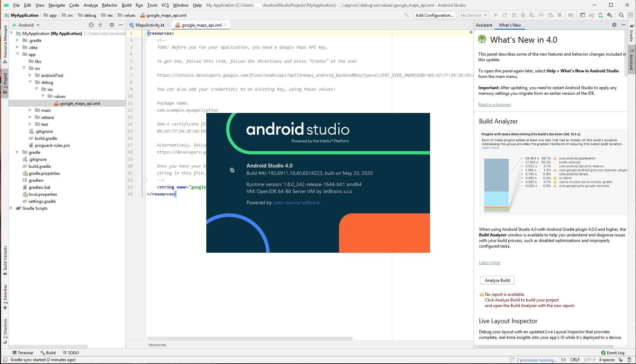Click the Search Everywhere magnifier icon
The width and height of the screenshot is (636, 364).
click(621, 15)
